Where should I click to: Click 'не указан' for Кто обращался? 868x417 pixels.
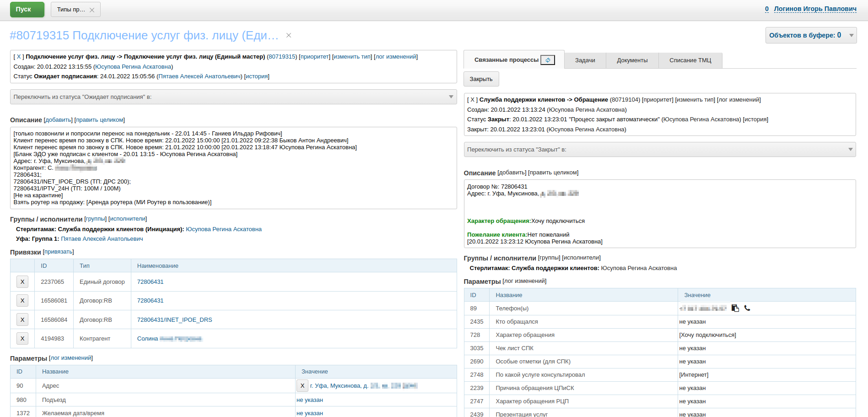692,322
